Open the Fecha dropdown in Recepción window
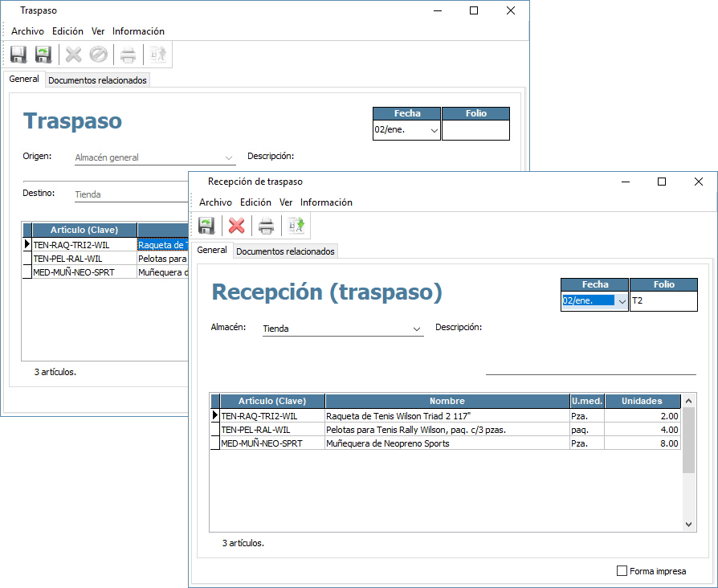This screenshot has width=718, height=588. [x=621, y=301]
